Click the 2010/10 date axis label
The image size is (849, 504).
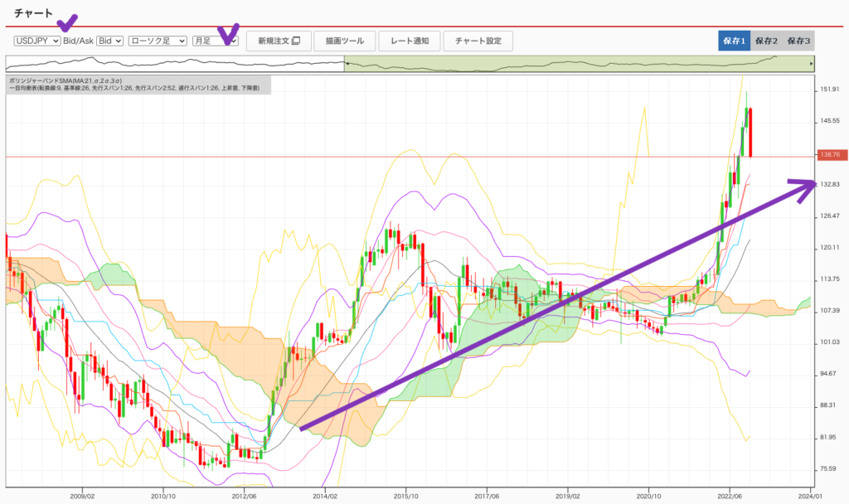163,496
